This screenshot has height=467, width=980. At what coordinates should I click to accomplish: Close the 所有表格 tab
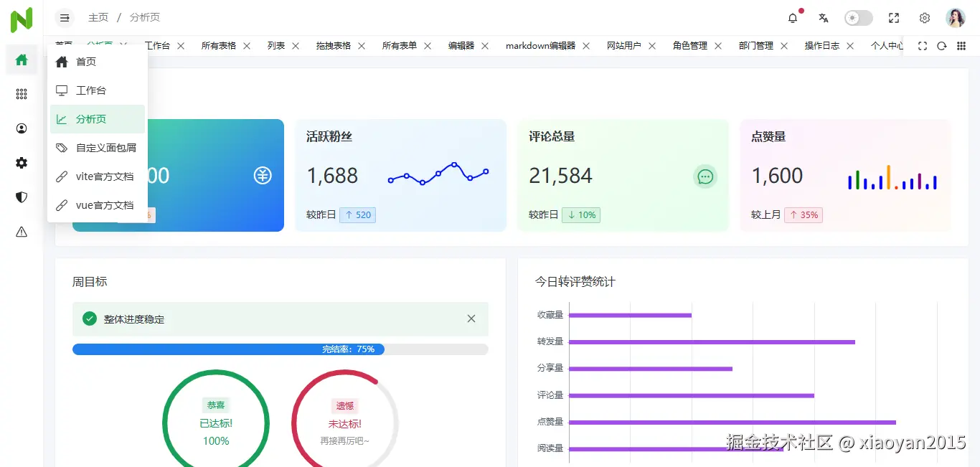point(247,46)
